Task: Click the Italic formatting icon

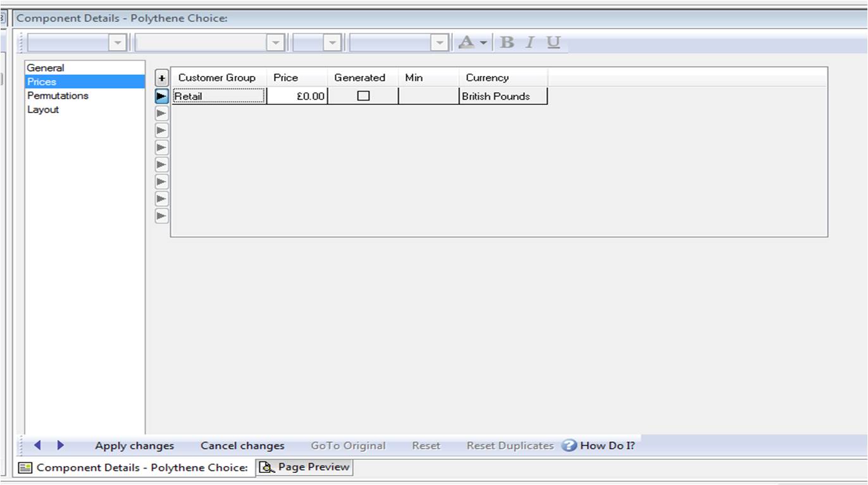Action: pos(530,42)
